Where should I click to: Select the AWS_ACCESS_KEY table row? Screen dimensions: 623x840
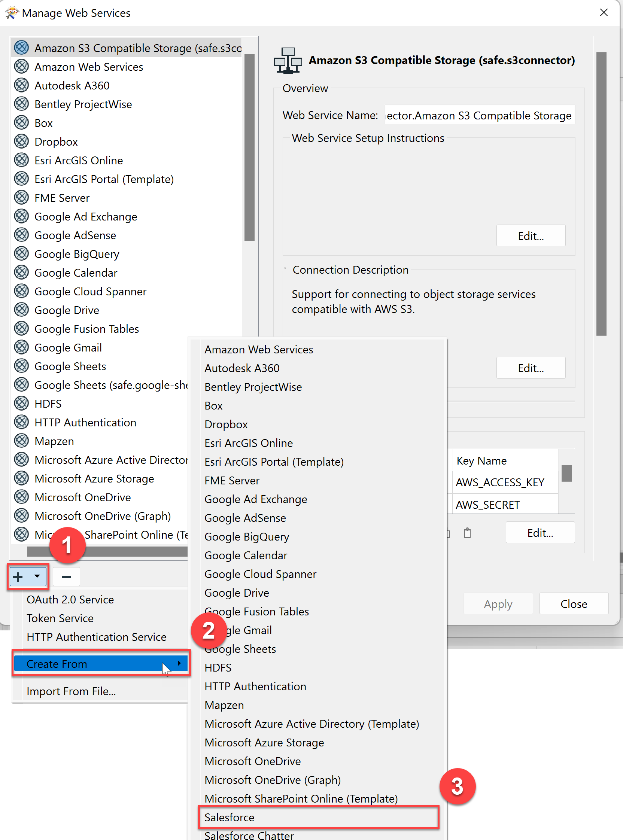tap(505, 482)
